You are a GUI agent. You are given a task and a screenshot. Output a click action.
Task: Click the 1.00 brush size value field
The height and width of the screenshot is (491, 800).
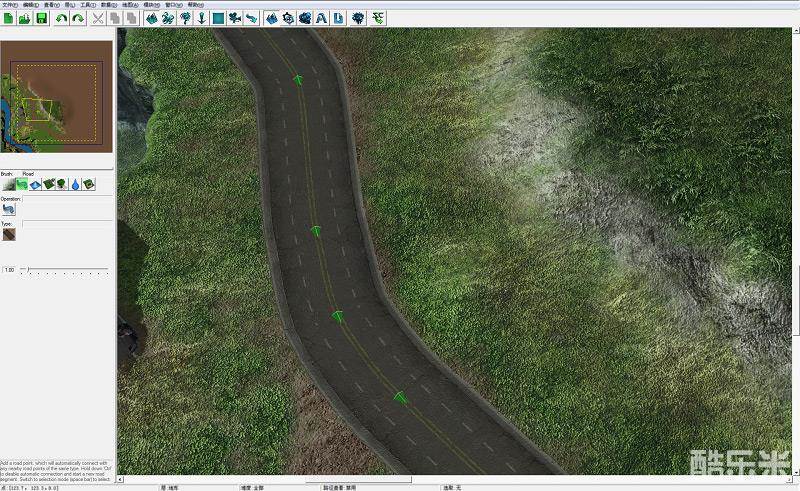tap(10, 270)
